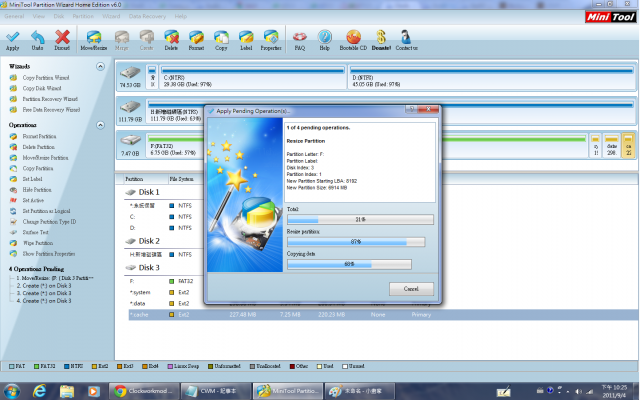This screenshot has width=640, height=400.
Task: Click Hide Partition in Operations panel
Action: click(x=37, y=190)
